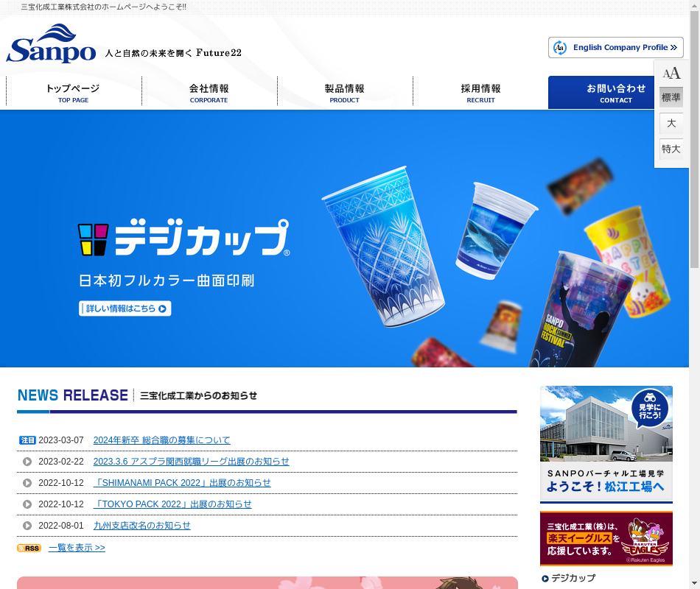Click the arrow icon next to デジカップ sidebar link

pyautogui.click(x=545, y=579)
